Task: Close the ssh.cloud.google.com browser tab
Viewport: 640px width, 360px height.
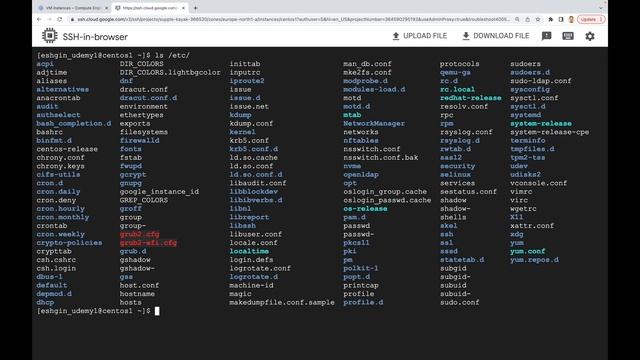Action: (x=183, y=8)
